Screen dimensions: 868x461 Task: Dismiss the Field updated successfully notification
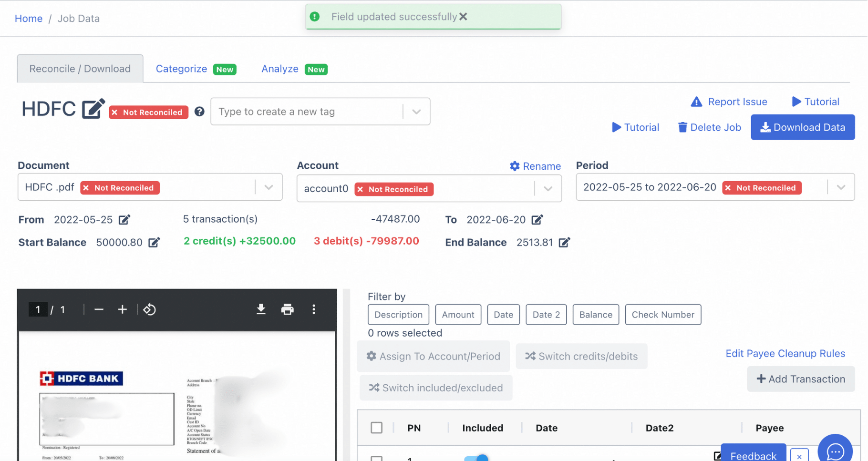pyautogui.click(x=463, y=16)
